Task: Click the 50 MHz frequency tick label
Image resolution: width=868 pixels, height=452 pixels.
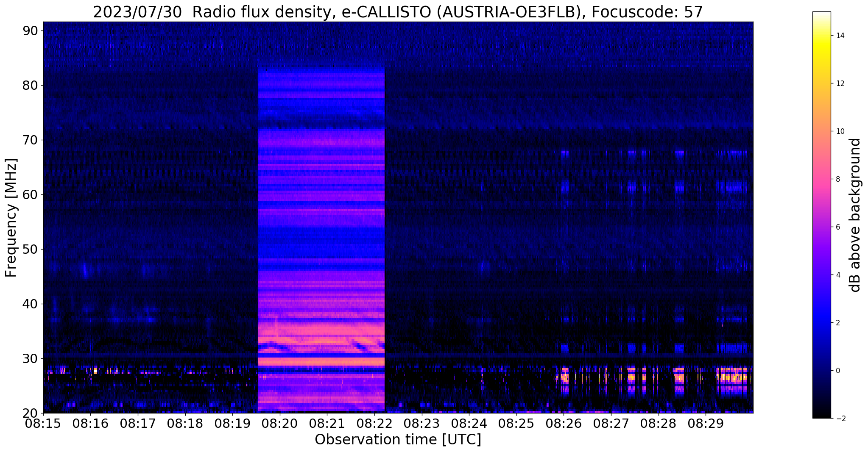Action: [x=30, y=249]
